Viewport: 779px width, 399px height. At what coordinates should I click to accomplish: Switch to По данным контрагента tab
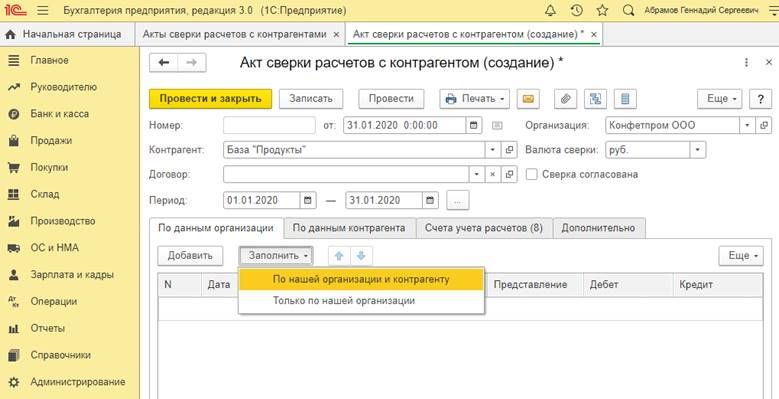pyautogui.click(x=349, y=228)
